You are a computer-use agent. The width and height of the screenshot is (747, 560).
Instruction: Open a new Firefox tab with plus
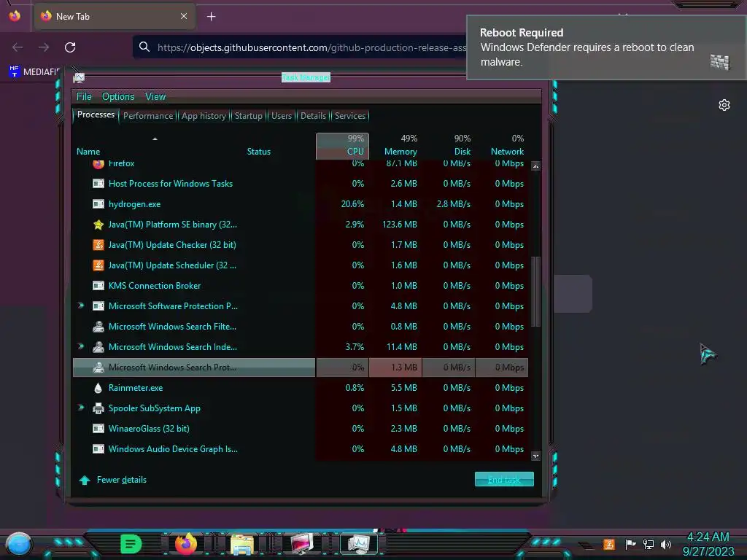coord(211,17)
